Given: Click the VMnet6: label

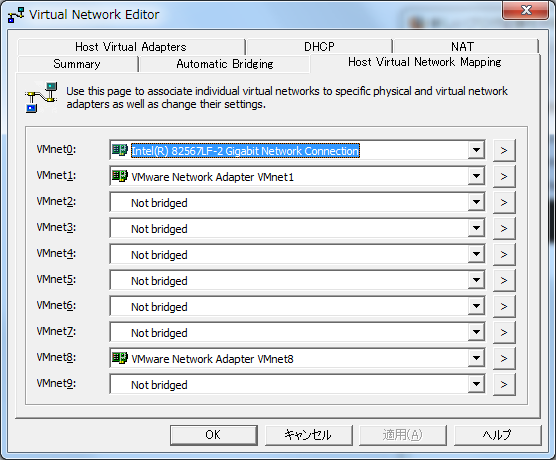Looking at the screenshot, I should [56, 305].
